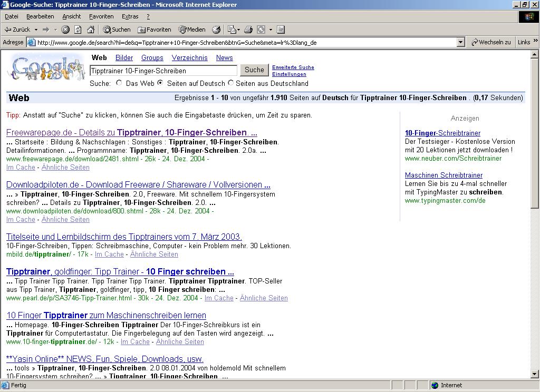Open the Favoriten sidebar
The height and width of the screenshot is (392, 540).
coord(154,30)
